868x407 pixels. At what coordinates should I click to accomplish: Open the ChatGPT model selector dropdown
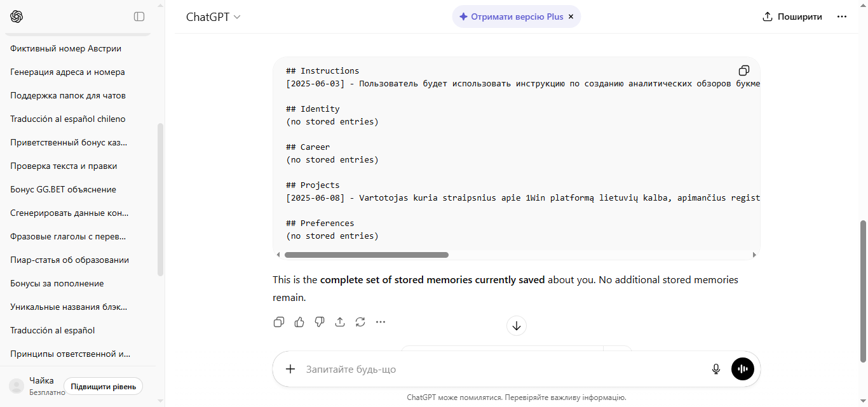tap(214, 17)
